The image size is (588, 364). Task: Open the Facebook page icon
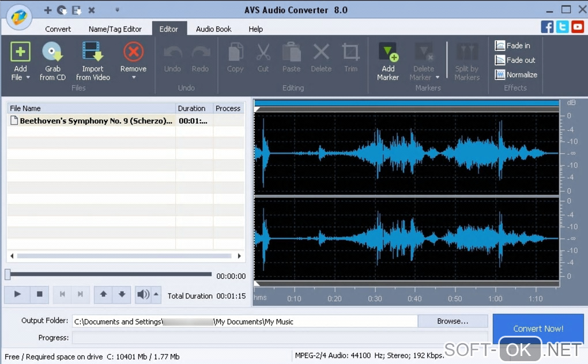click(x=547, y=27)
